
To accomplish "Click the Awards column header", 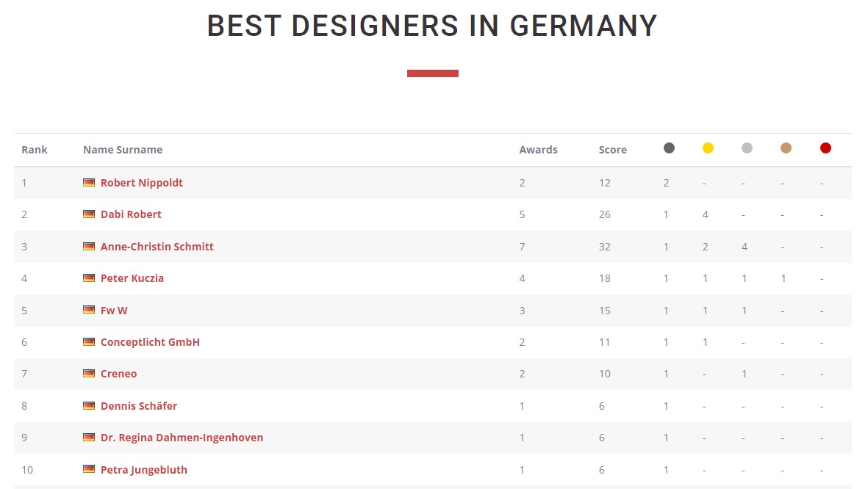I will pos(538,150).
